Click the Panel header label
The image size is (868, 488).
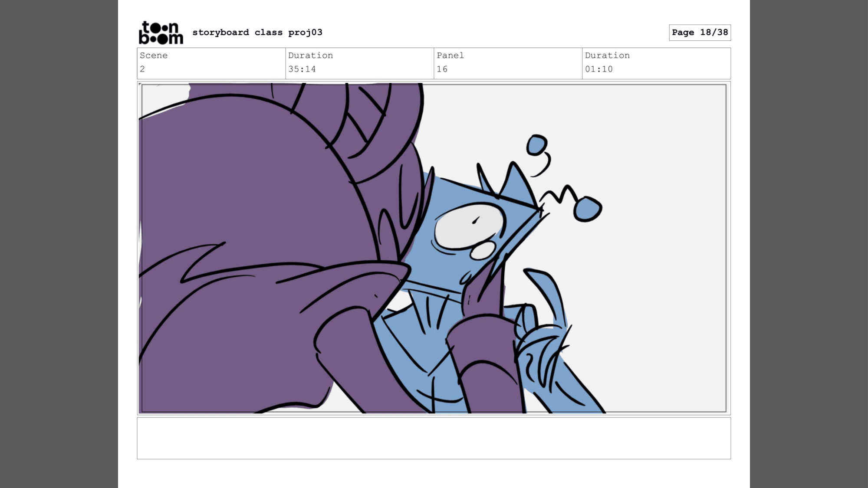(450, 56)
